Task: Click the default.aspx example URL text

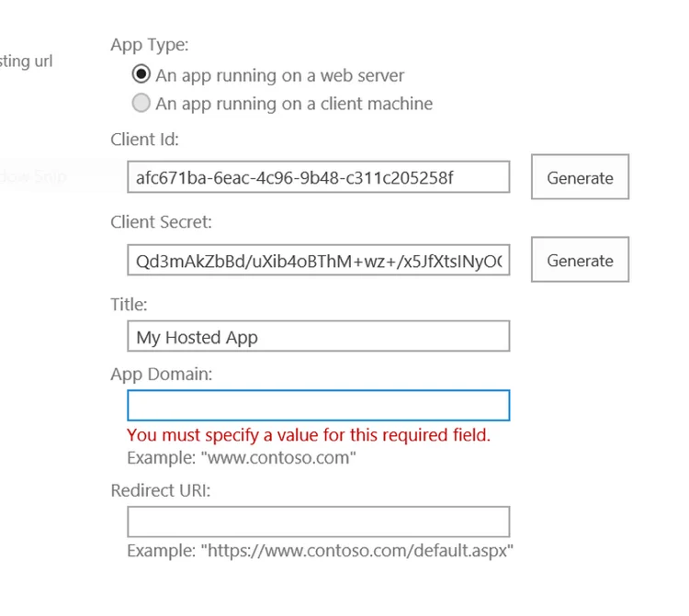Action: [320, 551]
